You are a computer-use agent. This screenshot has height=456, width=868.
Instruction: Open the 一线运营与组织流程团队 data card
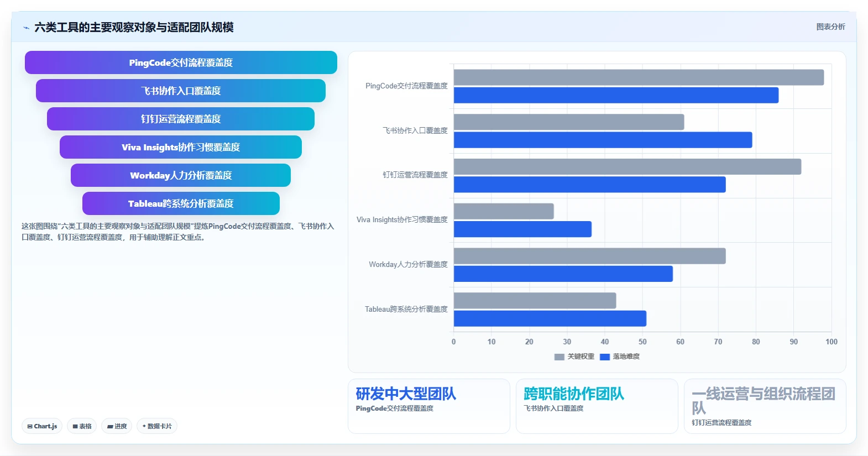coord(765,406)
